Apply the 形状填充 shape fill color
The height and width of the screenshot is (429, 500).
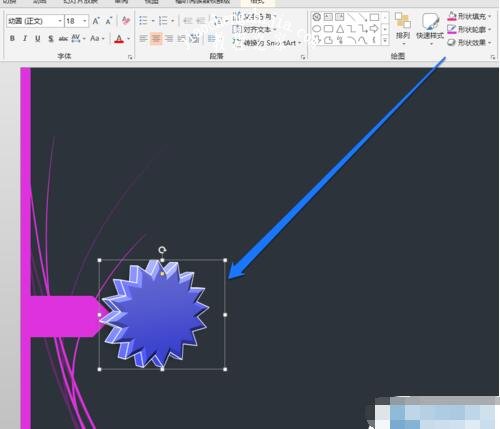point(452,16)
